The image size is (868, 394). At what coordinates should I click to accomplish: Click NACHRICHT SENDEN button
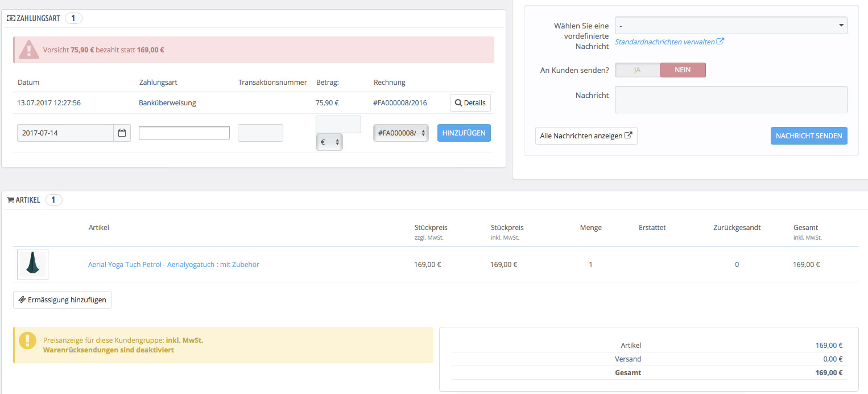tap(808, 136)
